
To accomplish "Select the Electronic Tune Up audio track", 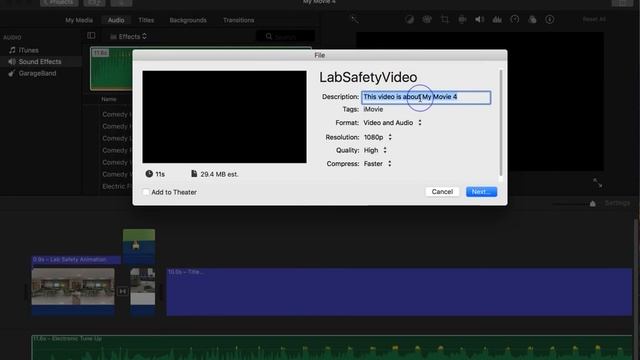I will 331,347.
